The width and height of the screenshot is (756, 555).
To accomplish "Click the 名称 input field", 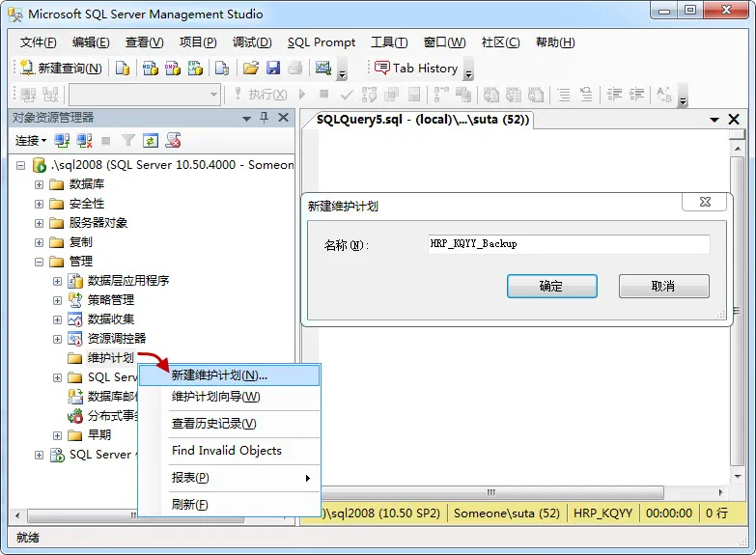I will (x=568, y=244).
